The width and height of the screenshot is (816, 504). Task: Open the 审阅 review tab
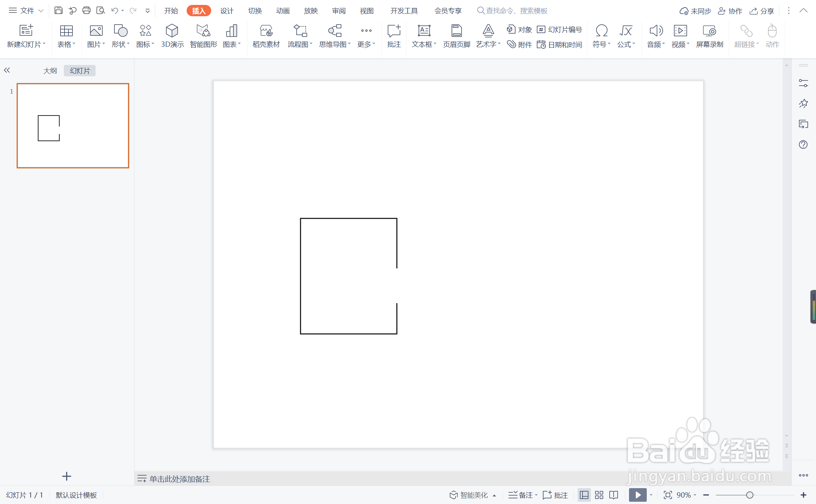(x=339, y=11)
